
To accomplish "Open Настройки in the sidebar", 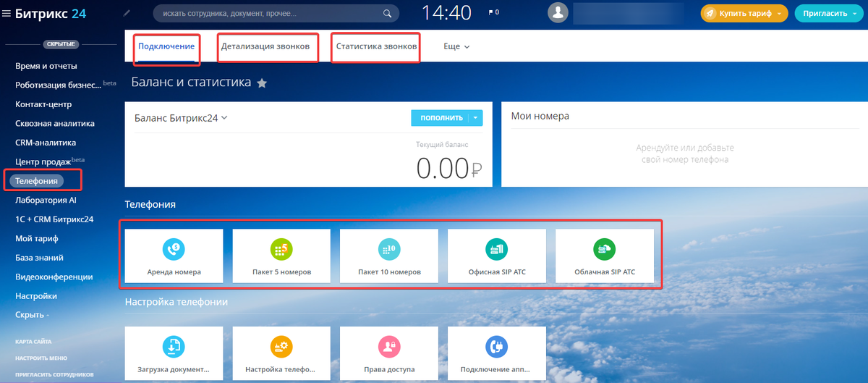I will [36, 296].
